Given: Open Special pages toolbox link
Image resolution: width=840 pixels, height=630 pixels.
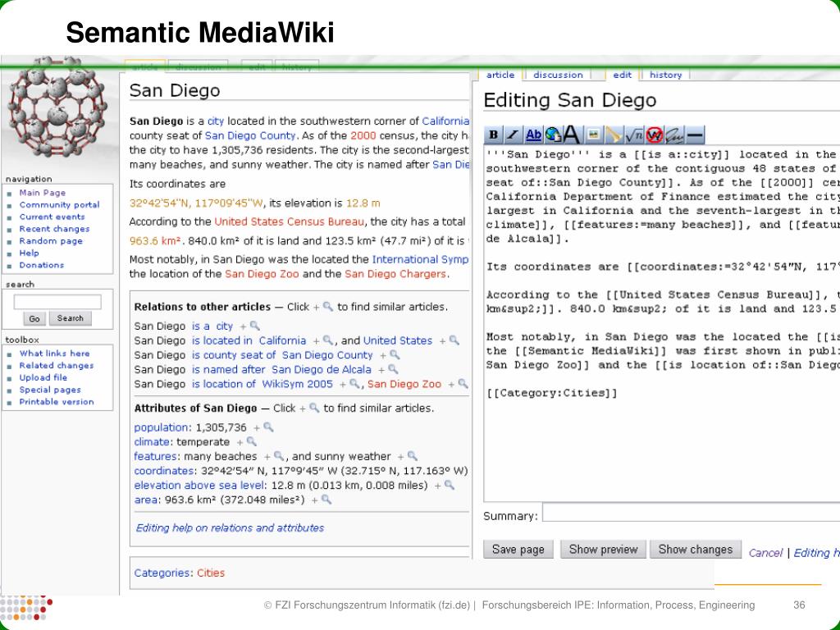Looking at the screenshot, I should pos(50,390).
